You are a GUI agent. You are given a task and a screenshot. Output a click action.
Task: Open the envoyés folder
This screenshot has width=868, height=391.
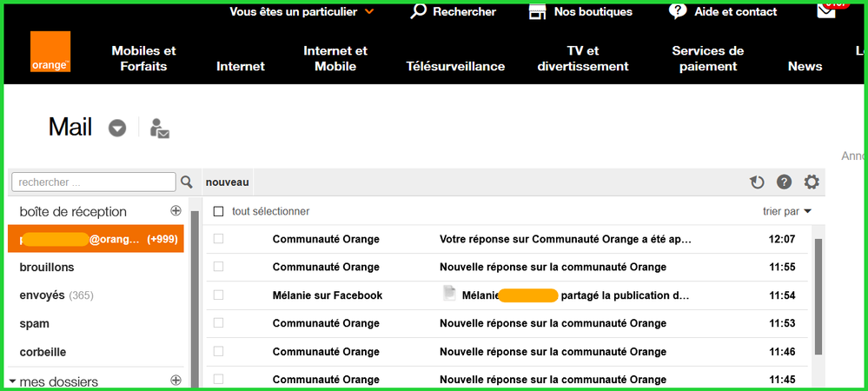pyautogui.click(x=56, y=295)
